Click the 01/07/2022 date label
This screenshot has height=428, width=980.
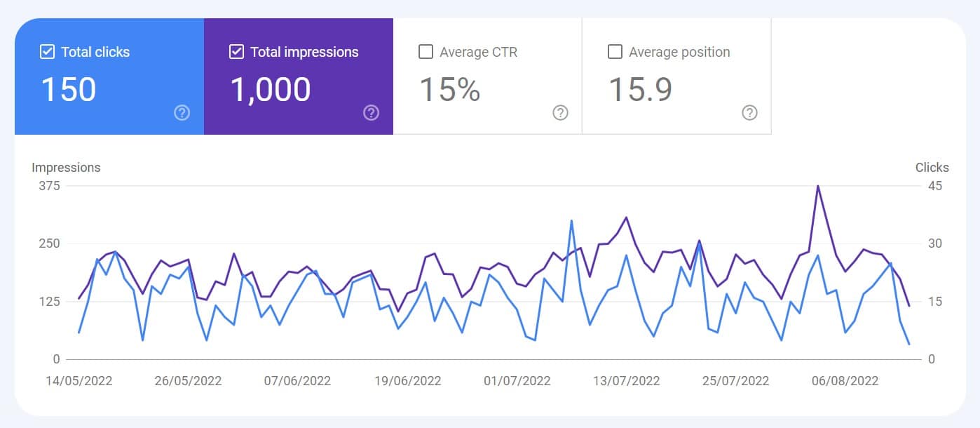point(517,381)
